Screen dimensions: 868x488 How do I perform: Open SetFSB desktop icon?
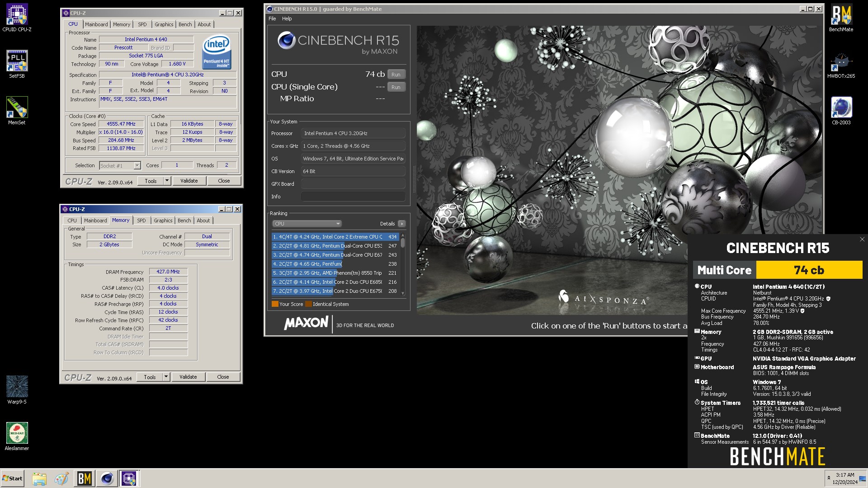coord(17,64)
